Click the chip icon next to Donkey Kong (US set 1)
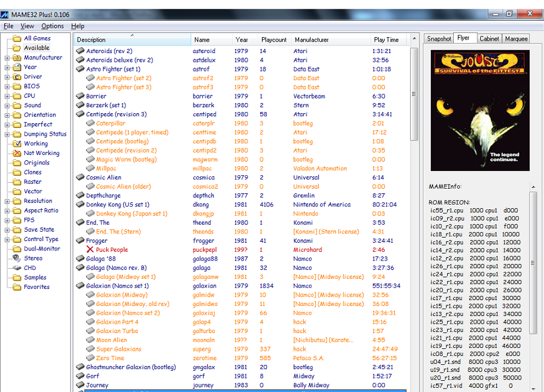Image resolution: width=544 pixels, height=392 pixels. (81, 205)
